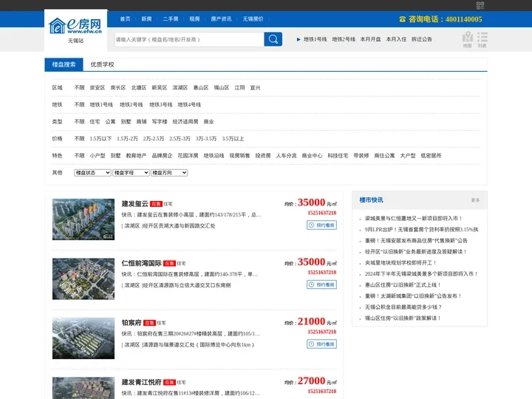532x399 pixels.
Task: Open news 夹城里地块规划学校即将开工
Action: 400,262
